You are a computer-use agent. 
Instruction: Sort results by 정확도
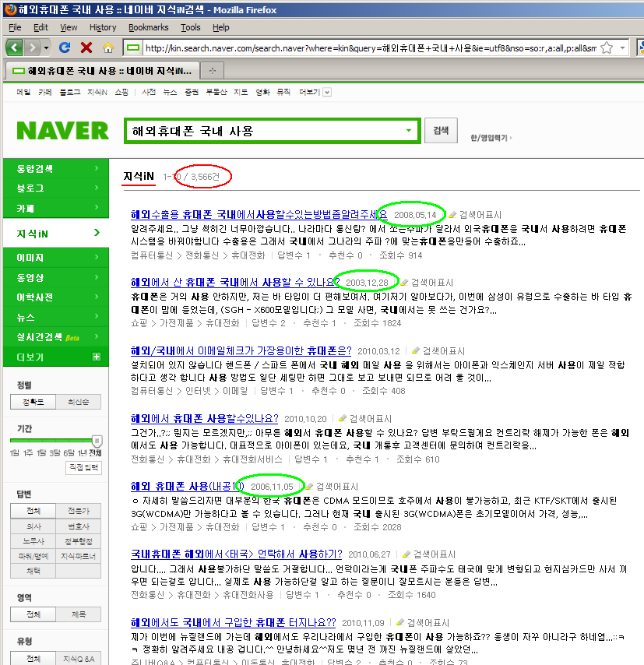(33, 402)
